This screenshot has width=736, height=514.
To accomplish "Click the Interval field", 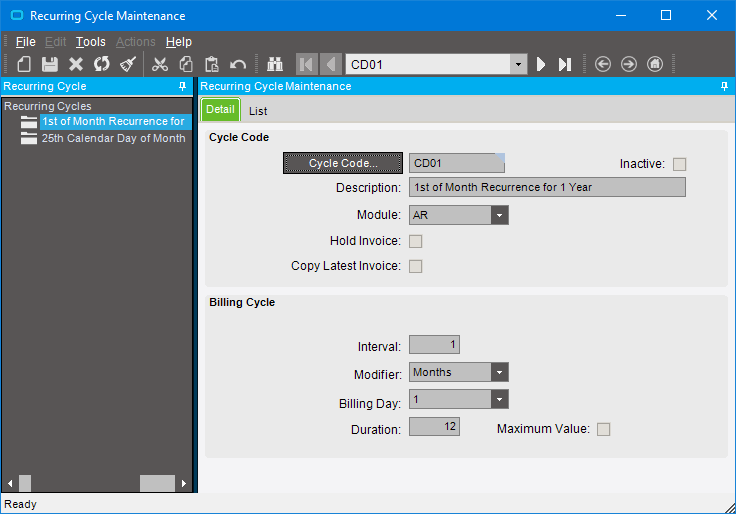I will click(434, 345).
